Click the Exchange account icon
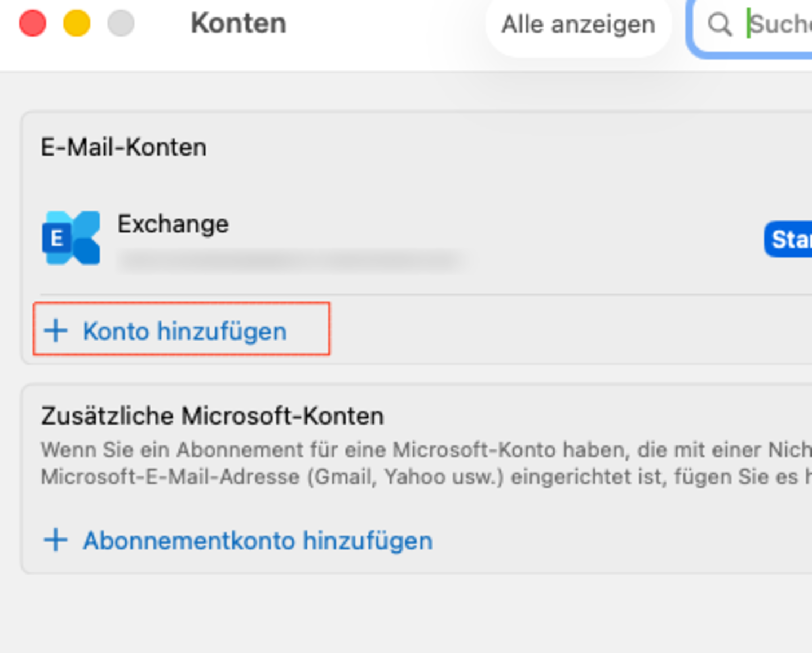 point(71,238)
